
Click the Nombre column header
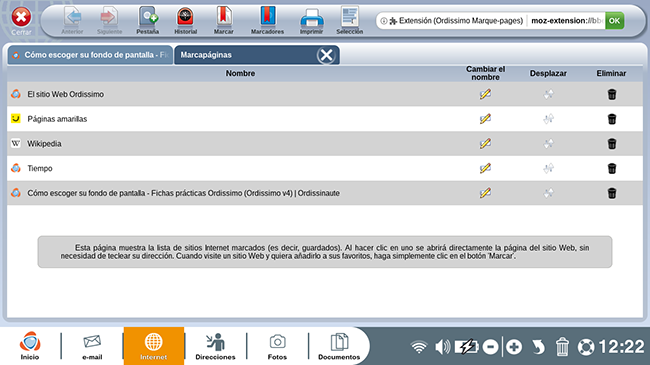click(x=240, y=73)
